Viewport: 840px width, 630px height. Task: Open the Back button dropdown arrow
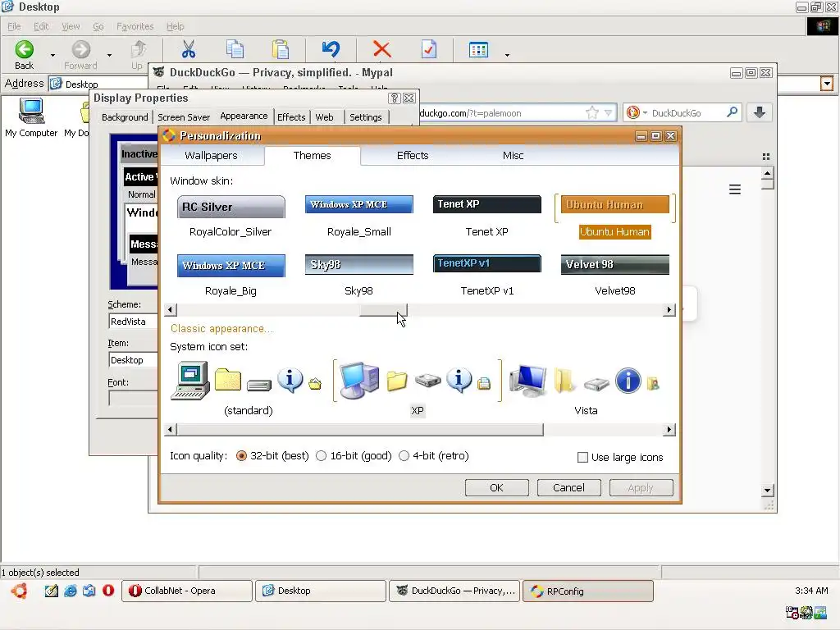coord(52,55)
